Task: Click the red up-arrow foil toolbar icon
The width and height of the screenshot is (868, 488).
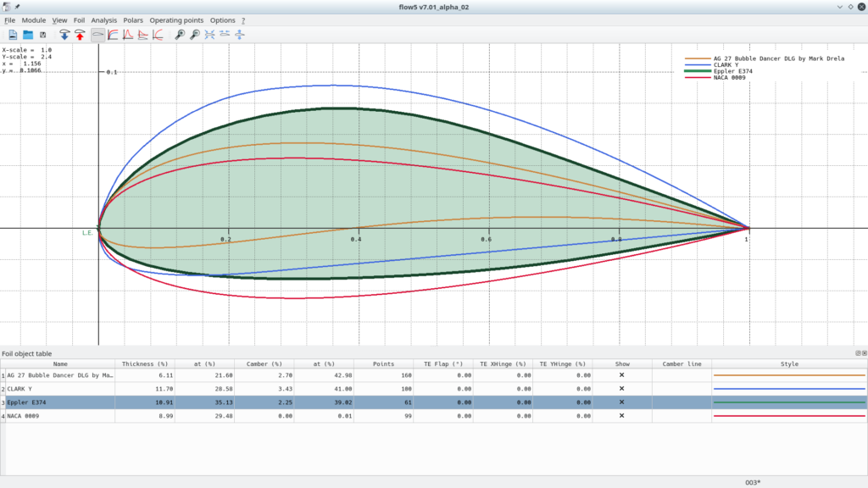Action: point(80,35)
